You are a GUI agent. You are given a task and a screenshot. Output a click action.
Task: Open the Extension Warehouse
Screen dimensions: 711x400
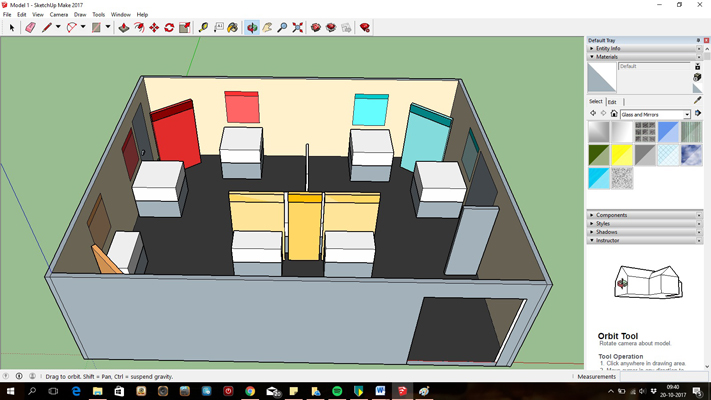(331, 28)
